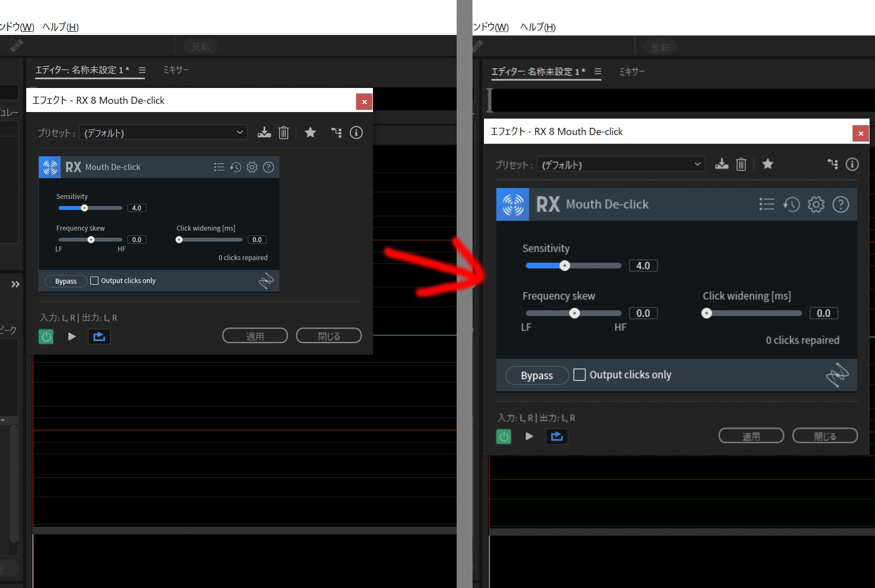Open channel map icon in right effect window
875x588 pixels.
click(x=832, y=164)
